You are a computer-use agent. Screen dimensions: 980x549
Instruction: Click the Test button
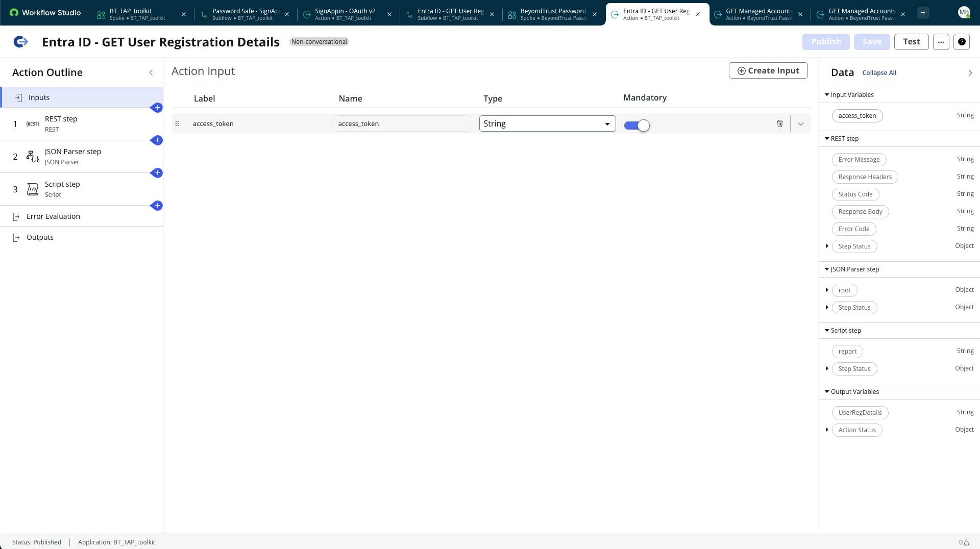tap(911, 42)
